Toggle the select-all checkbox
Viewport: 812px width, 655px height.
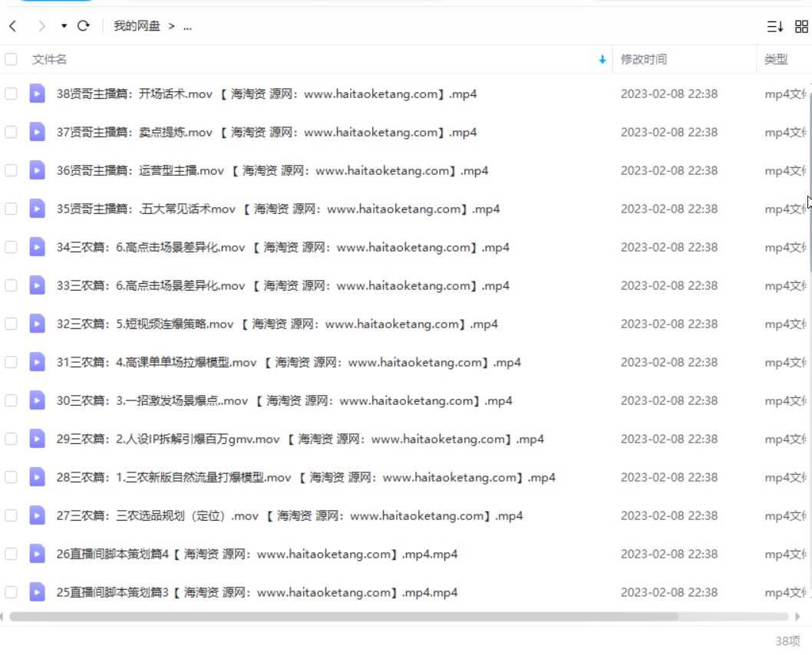coord(11,59)
